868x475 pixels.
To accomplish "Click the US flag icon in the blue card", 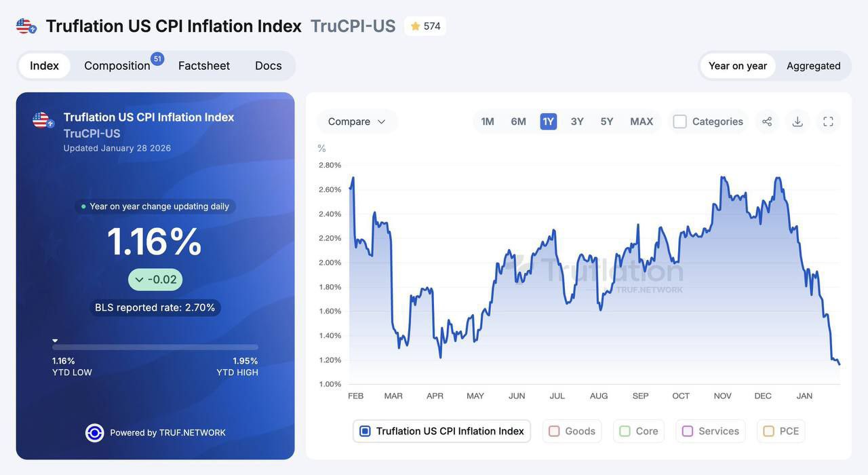I will (43, 120).
